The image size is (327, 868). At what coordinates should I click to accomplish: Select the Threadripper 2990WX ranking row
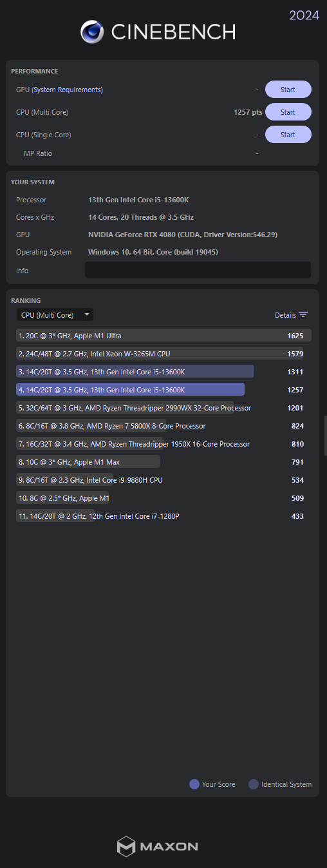point(163,408)
